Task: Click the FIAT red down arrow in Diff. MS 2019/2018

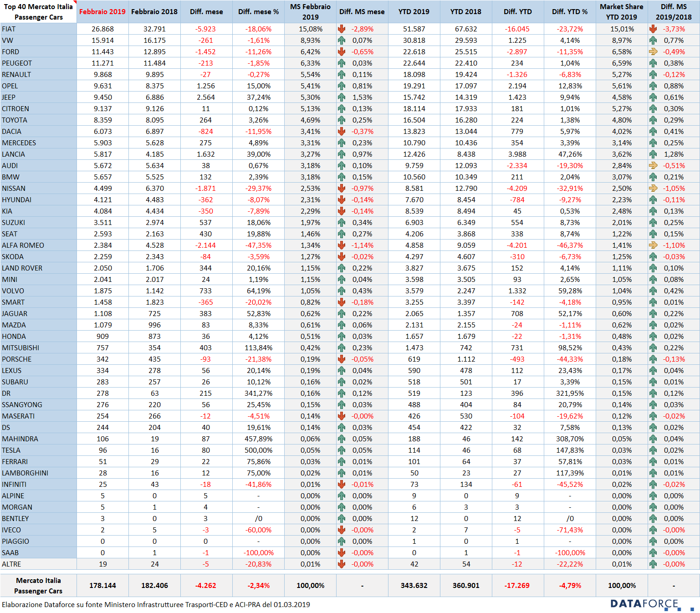Action: 653,29
